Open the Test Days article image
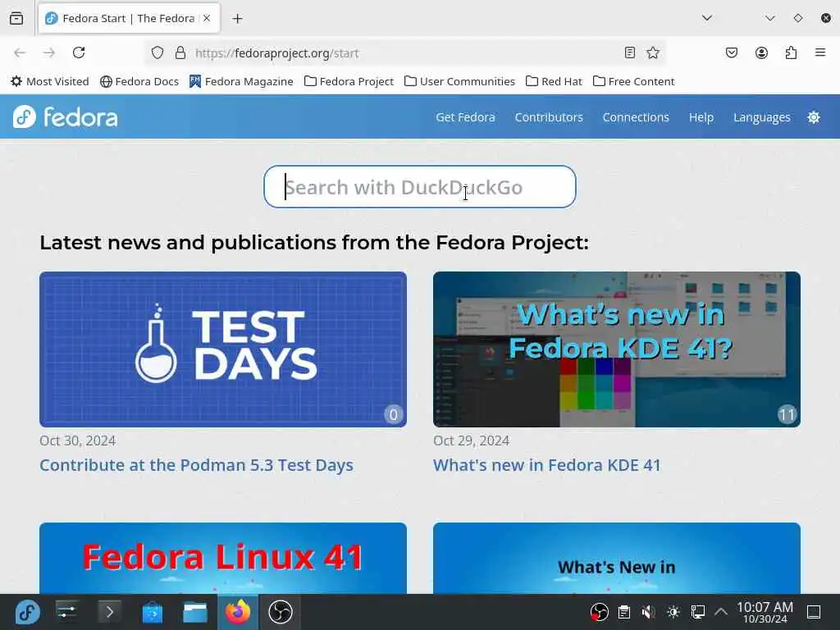 point(223,349)
